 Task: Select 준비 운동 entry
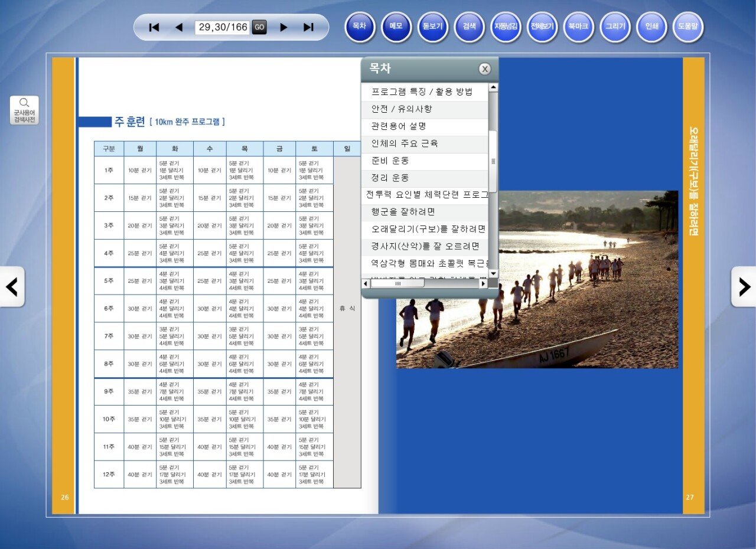coord(425,161)
